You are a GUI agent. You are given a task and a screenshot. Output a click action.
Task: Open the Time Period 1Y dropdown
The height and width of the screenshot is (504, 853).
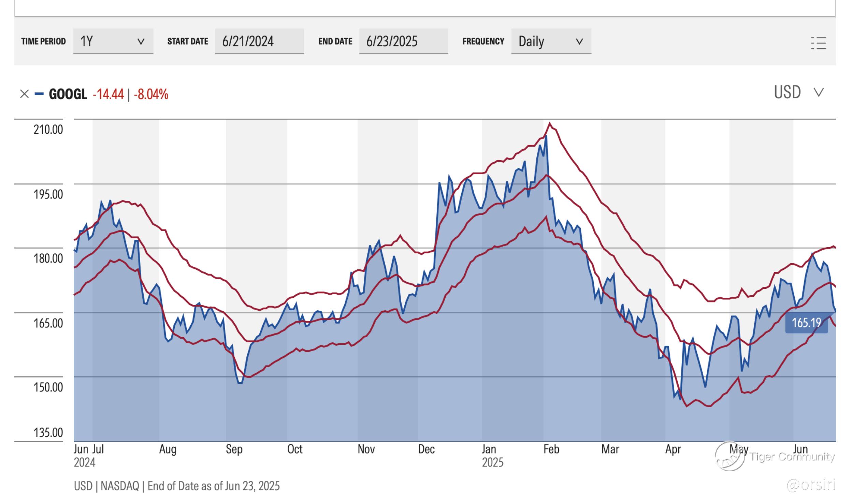pyautogui.click(x=113, y=41)
